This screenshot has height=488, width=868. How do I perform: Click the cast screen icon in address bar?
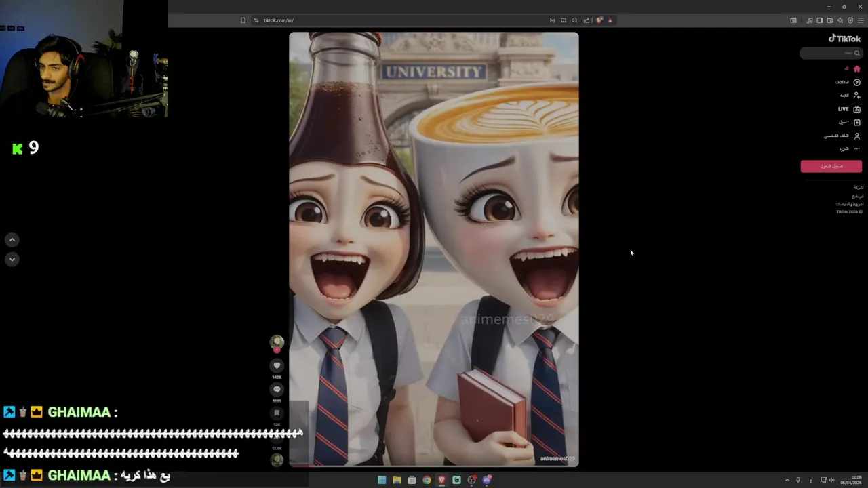pos(564,20)
